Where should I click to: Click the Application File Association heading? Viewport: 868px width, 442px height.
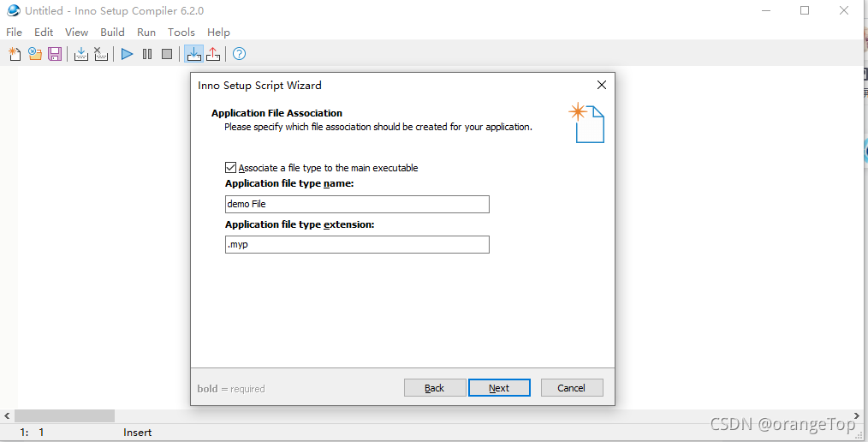pyautogui.click(x=276, y=113)
